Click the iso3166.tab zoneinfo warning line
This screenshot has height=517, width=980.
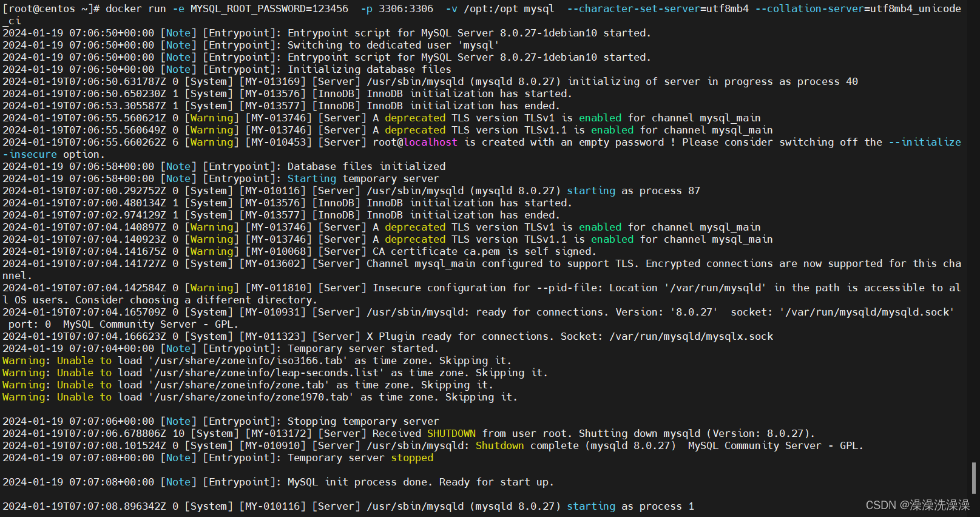click(x=257, y=360)
